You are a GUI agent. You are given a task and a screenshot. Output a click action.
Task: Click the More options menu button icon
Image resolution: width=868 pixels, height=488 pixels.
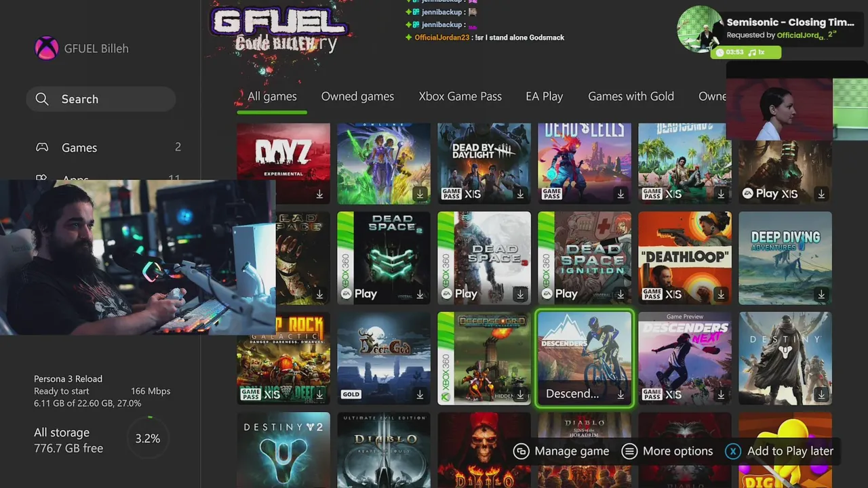[x=629, y=451]
